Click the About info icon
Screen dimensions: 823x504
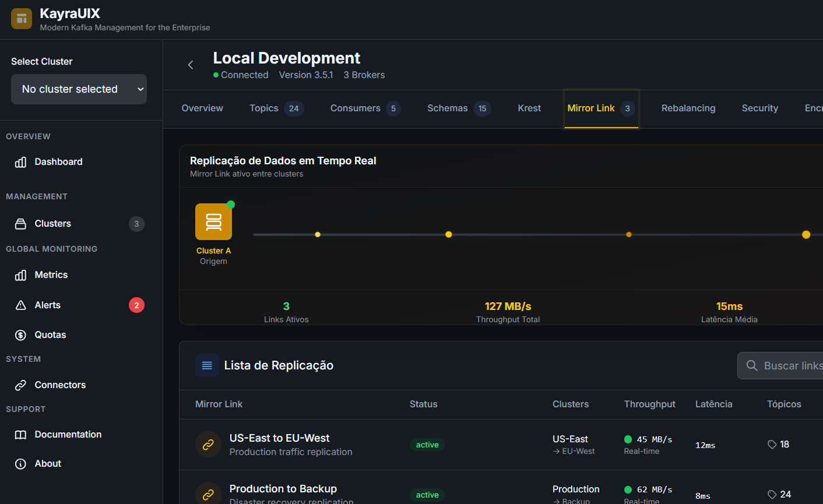pos(20,464)
